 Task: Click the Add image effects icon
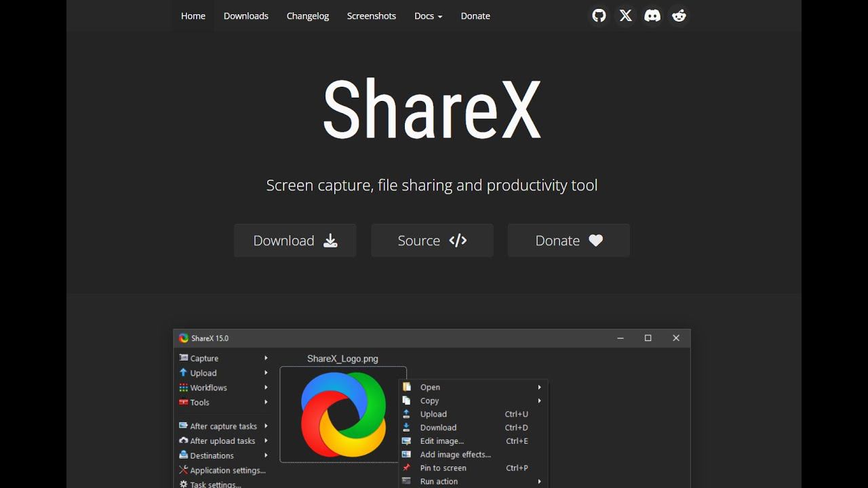(407, 455)
